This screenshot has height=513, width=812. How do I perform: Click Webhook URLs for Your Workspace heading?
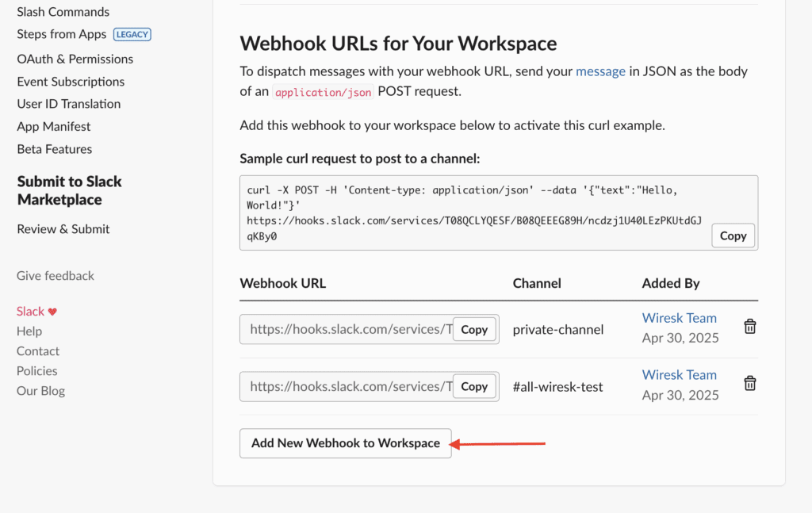[398, 44]
